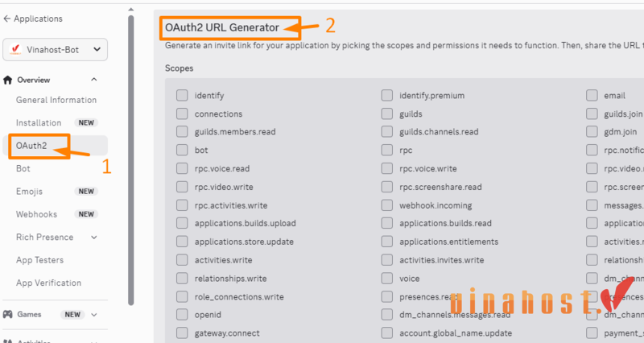Open the App Verification page
644x343 pixels.
[x=48, y=283]
